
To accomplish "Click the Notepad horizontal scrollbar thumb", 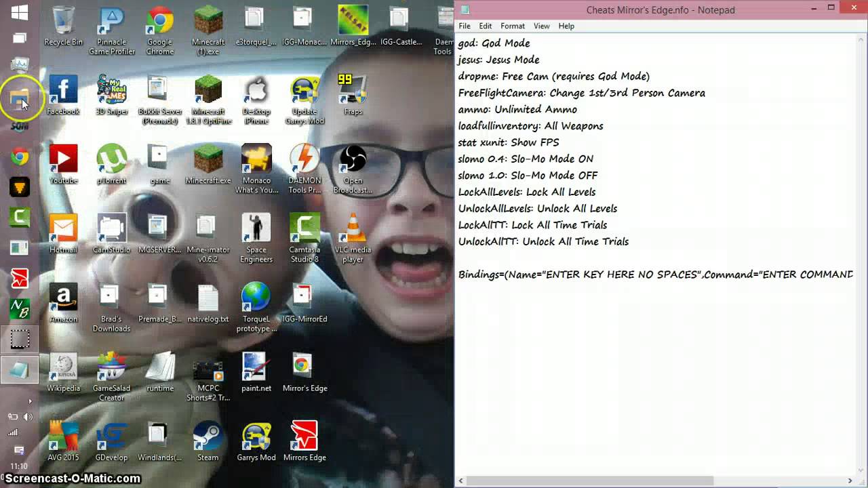I will (x=590, y=481).
